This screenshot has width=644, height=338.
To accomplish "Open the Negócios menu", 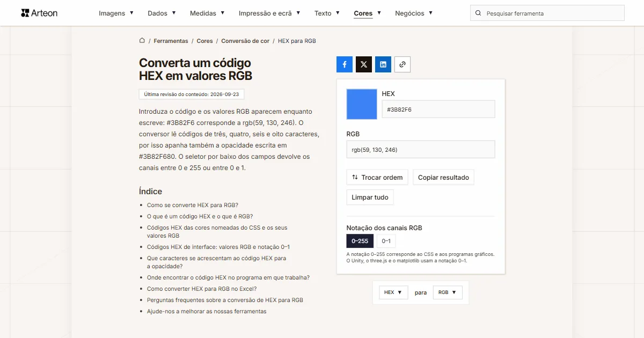I will click(414, 13).
